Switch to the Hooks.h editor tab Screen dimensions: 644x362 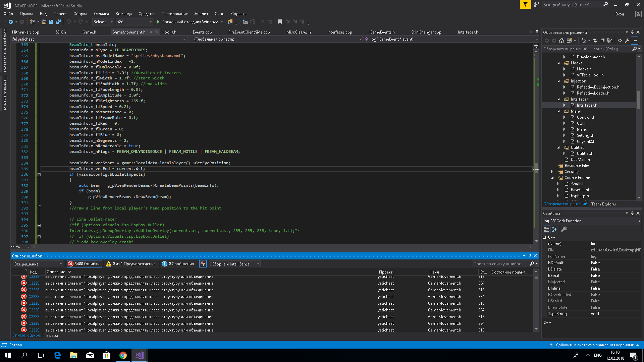point(169,32)
